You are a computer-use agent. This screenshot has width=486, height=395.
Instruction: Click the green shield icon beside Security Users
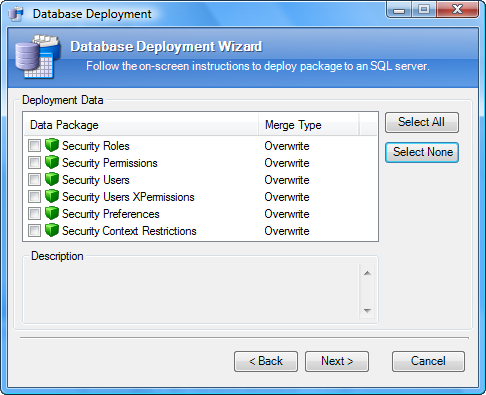52,179
